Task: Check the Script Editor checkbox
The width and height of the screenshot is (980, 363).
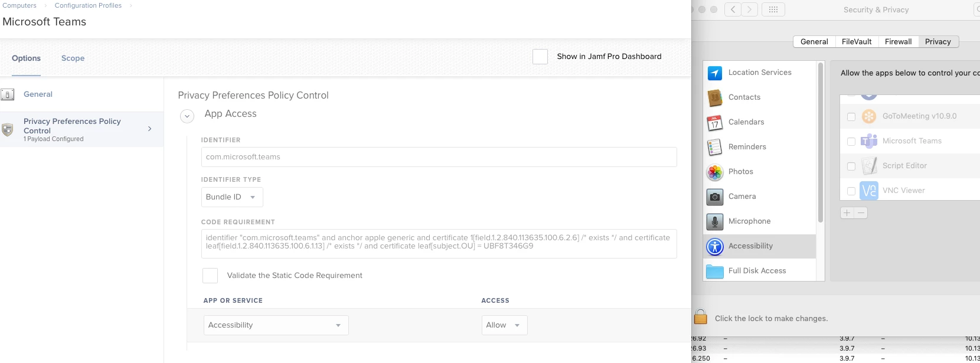Action: [x=851, y=166]
